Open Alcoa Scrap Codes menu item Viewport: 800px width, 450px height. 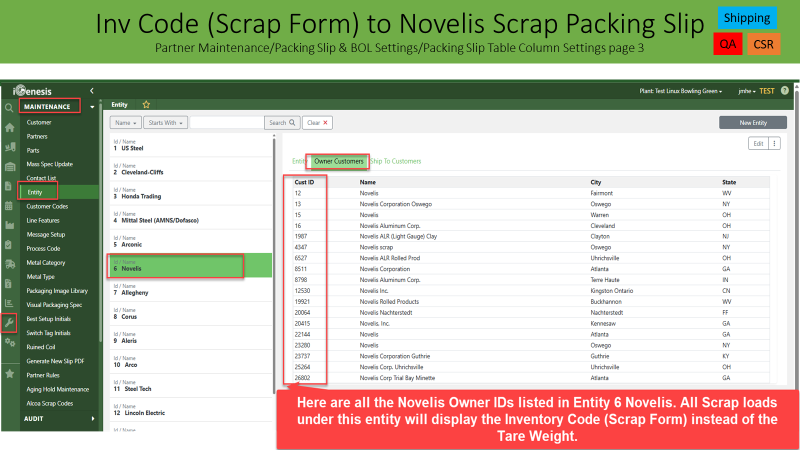click(x=50, y=404)
